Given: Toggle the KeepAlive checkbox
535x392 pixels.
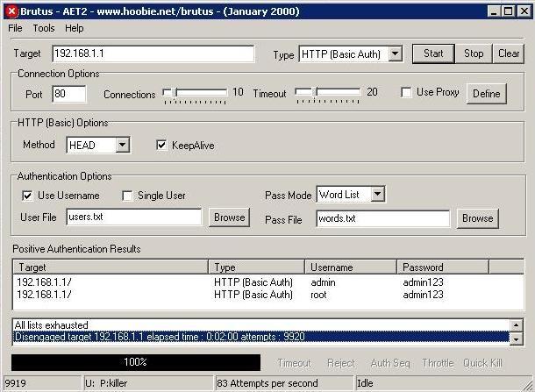Looking at the screenshot, I should [x=161, y=145].
